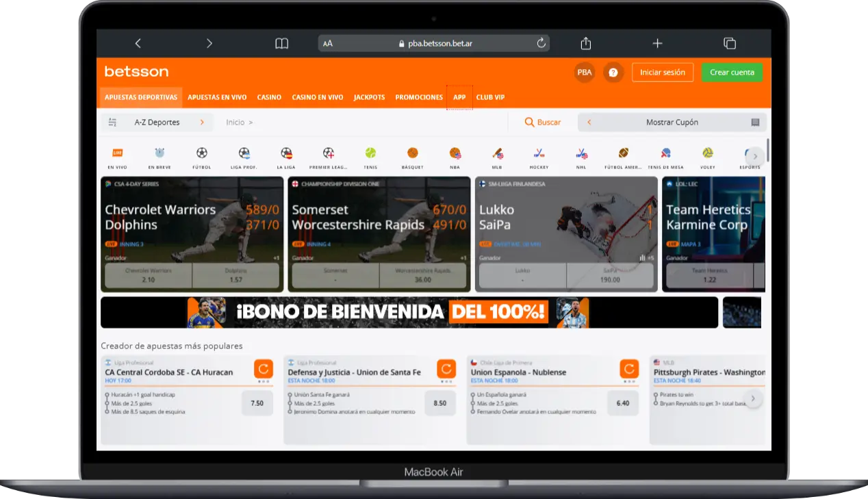
Task: Click the green Crear cuenta button
Action: [732, 72]
